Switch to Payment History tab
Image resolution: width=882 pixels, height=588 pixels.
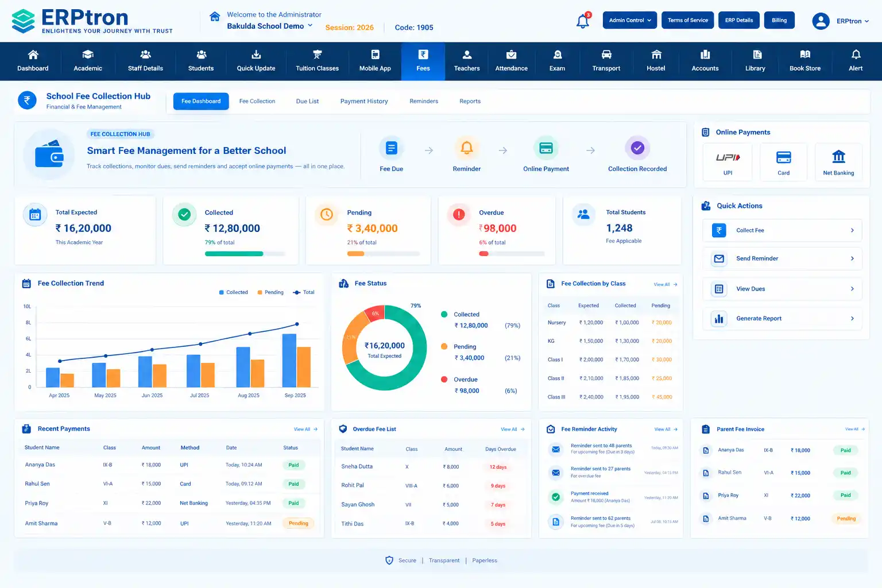[x=364, y=101]
